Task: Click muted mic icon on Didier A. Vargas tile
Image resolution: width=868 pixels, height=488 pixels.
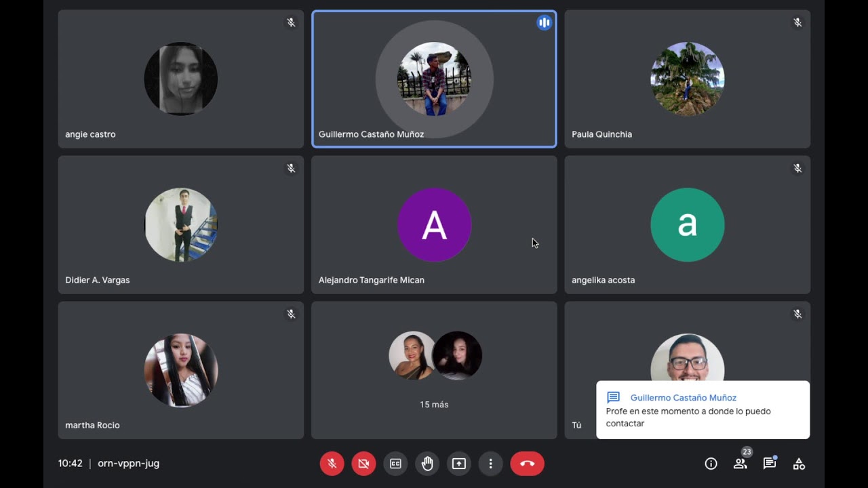Action: click(x=291, y=168)
